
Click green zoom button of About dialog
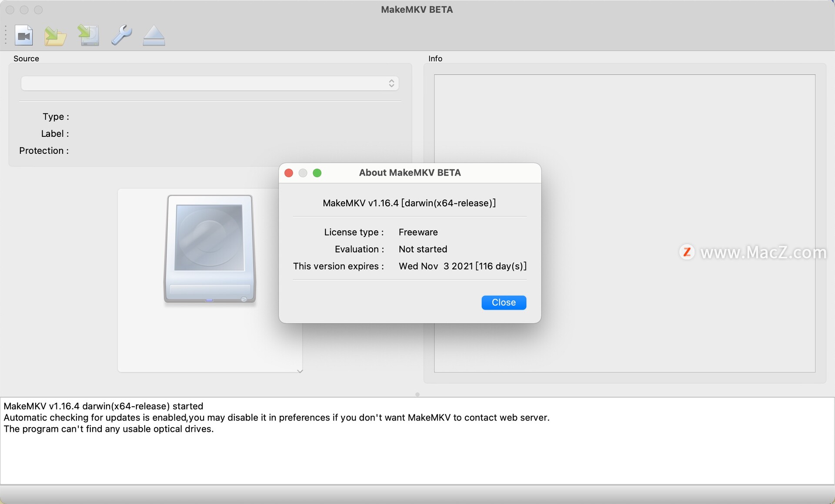click(317, 173)
